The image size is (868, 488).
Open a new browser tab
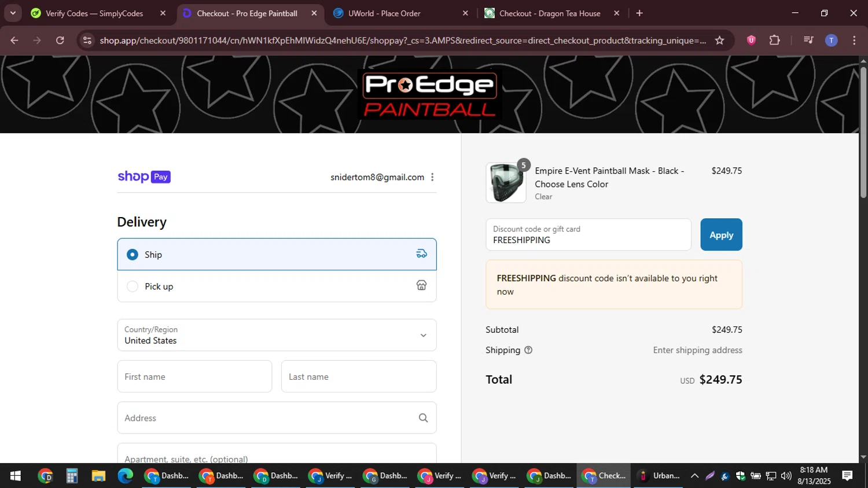639,13
